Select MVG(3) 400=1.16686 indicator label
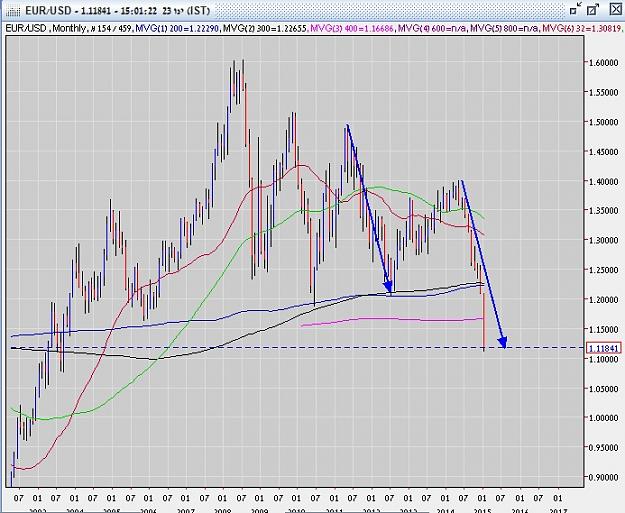The width and height of the screenshot is (625, 513). click(x=352, y=28)
